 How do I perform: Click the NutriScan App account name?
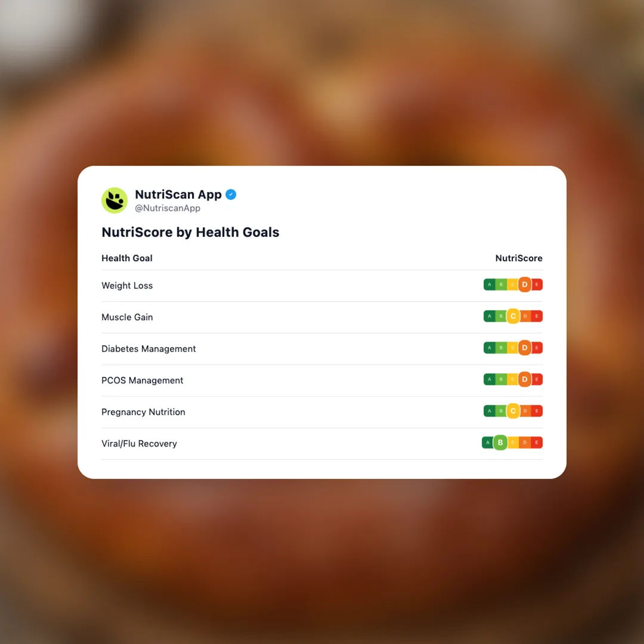point(178,194)
